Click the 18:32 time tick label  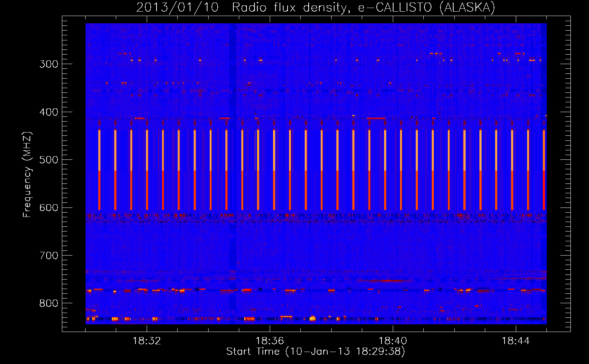147,341
